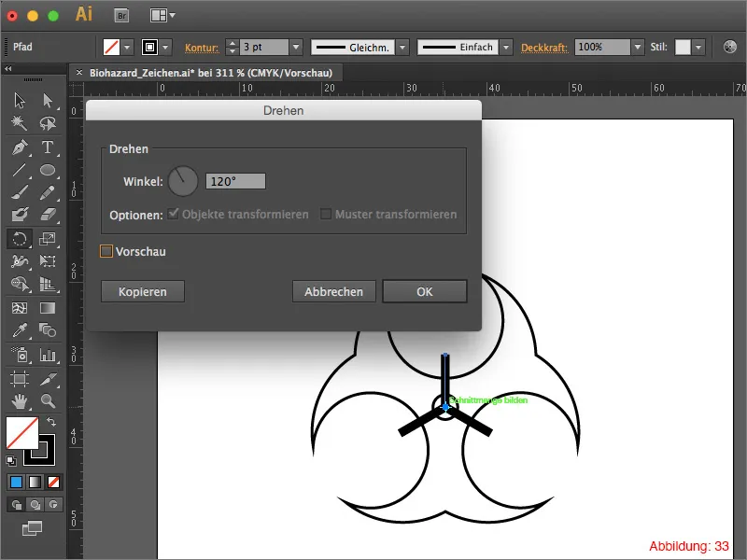This screenshot has height=560, width=747.
Task: Collapse the tools panel double arrows
Action: (x=8, y=69)
